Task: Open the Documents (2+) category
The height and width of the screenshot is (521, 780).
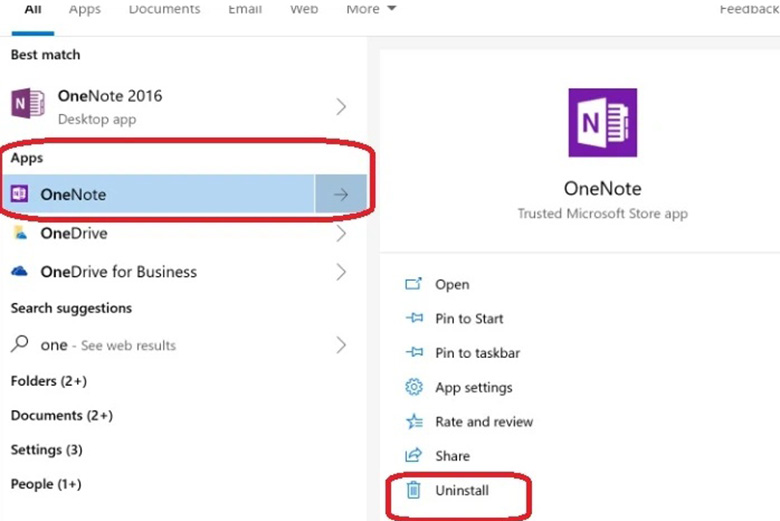Action: coord(62,415)
